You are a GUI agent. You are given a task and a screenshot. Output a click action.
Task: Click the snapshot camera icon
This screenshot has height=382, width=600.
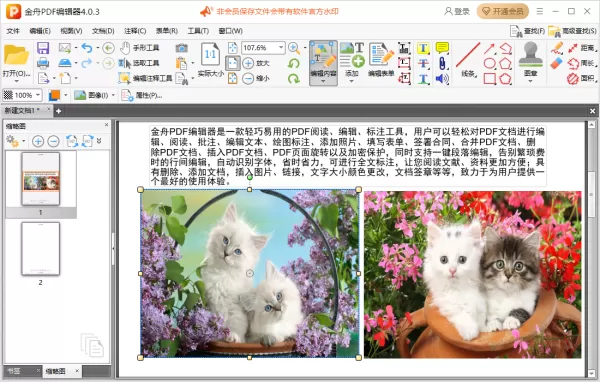click(x=181, y=48)
